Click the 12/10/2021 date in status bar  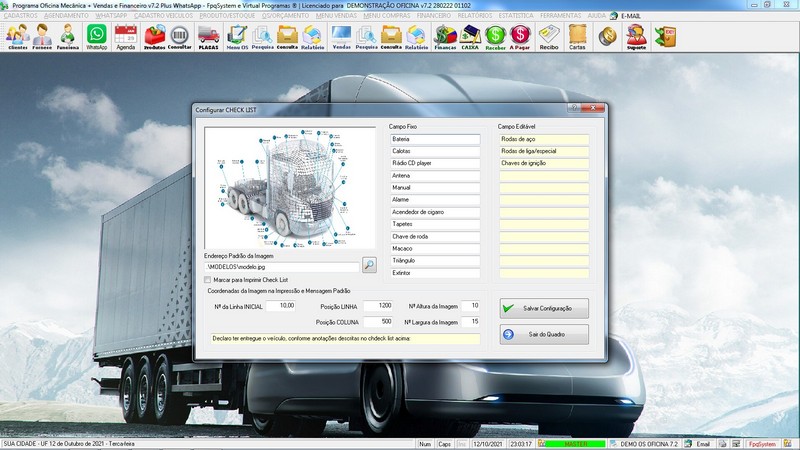point(487,444)
